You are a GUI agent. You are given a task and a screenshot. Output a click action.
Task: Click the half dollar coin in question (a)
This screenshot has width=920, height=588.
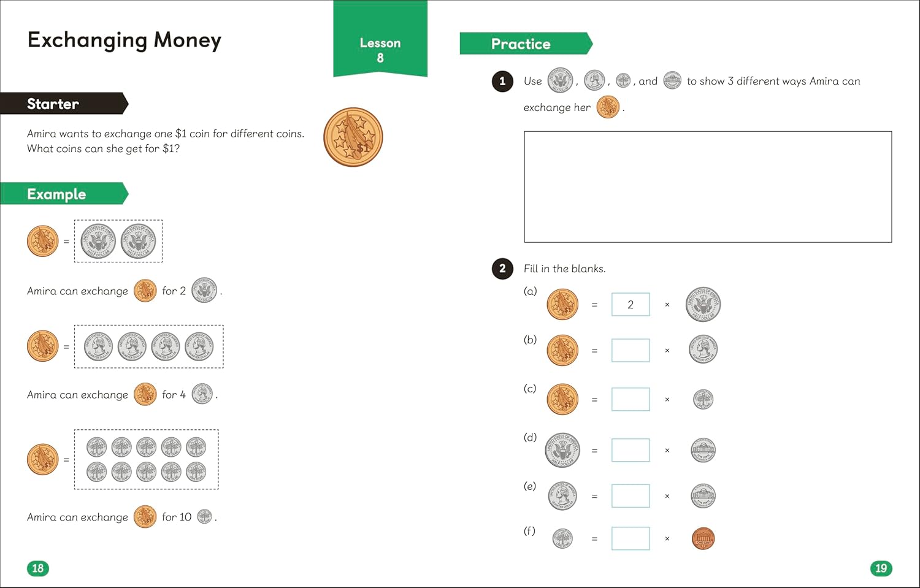tap(703, 304)
